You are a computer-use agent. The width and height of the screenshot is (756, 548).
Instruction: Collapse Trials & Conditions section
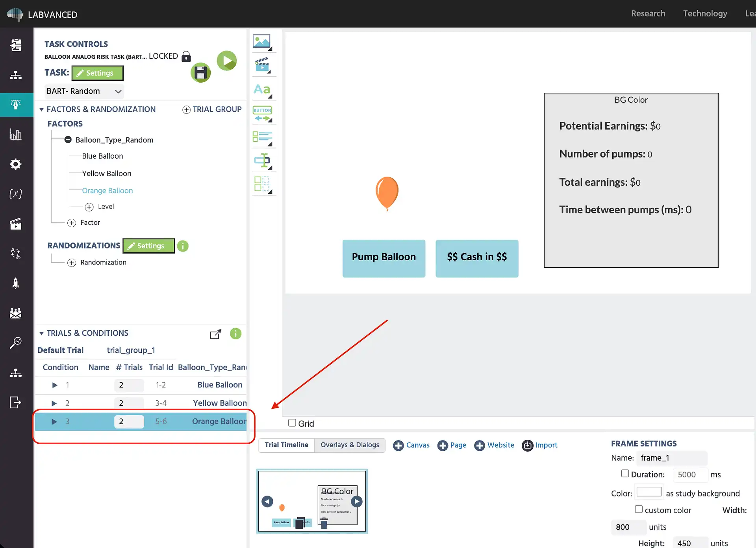click(41, 333)
